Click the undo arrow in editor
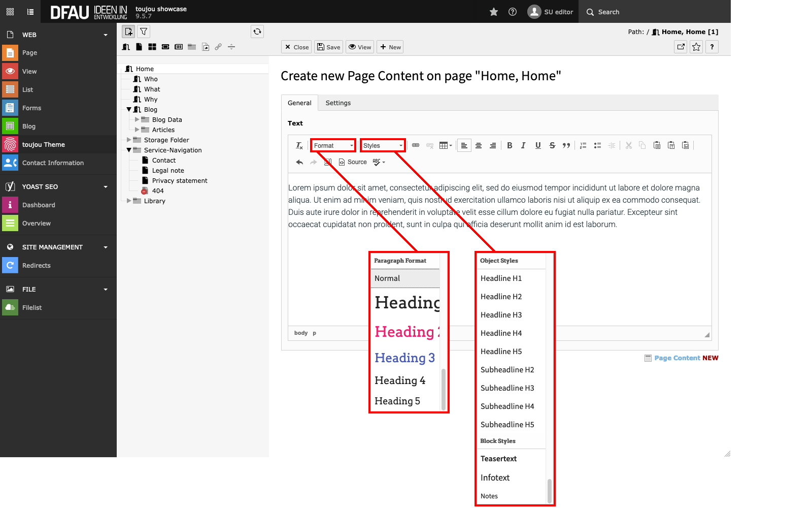Screen dimensions: 812x508 point(299,162)
